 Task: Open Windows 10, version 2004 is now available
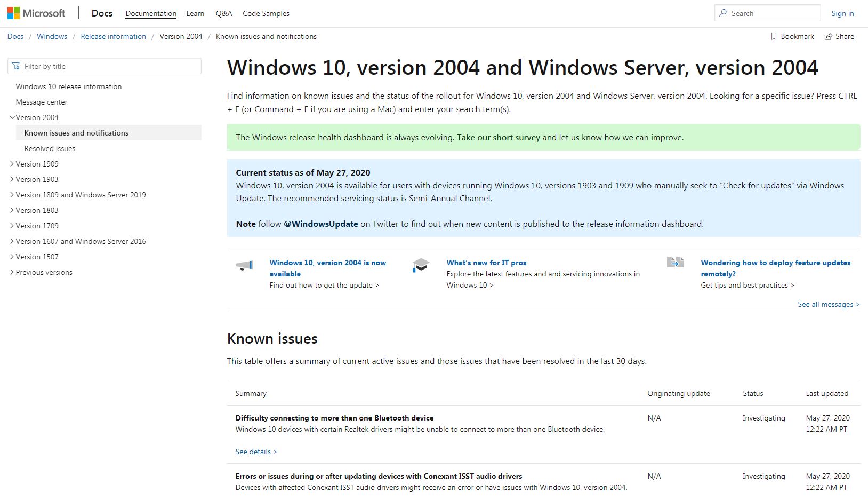click(327, 268)
